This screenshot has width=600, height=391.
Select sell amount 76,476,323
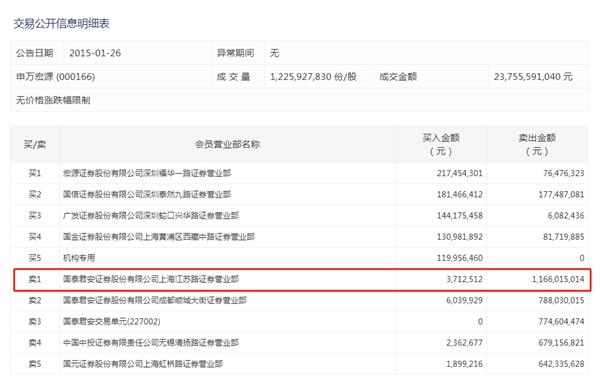point(564,173)
